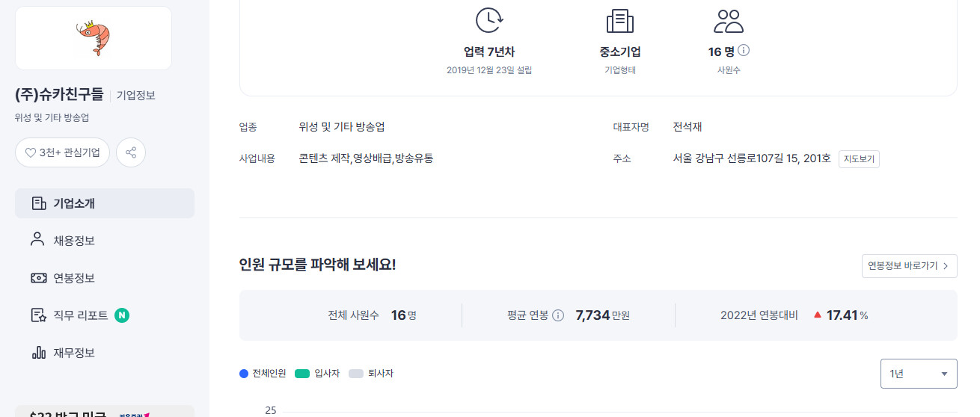Screen dimensions: 980x417
Task: Go to 연봉정보 sidebar menu
Action: point(73,278)
